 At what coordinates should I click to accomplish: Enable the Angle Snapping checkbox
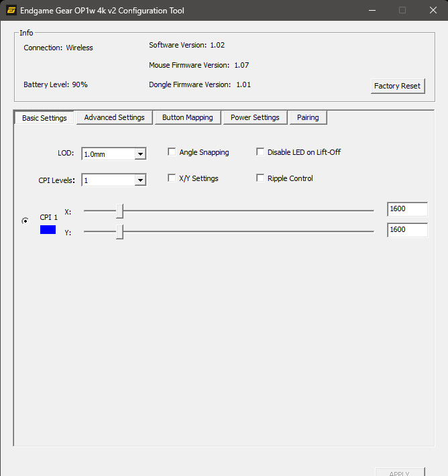pyautogui.click(x=172, y=152)
